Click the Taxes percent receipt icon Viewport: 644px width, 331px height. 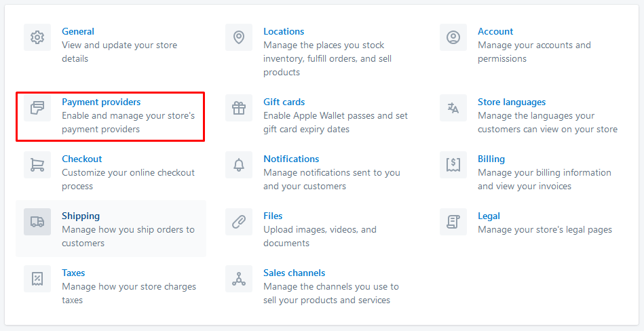pos(37,279)
